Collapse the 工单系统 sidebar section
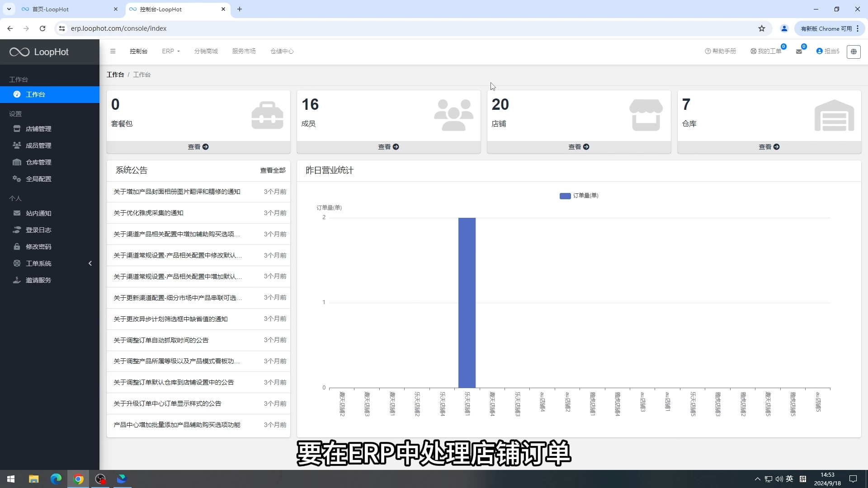The image size is (868, 488). pos(90,263)
